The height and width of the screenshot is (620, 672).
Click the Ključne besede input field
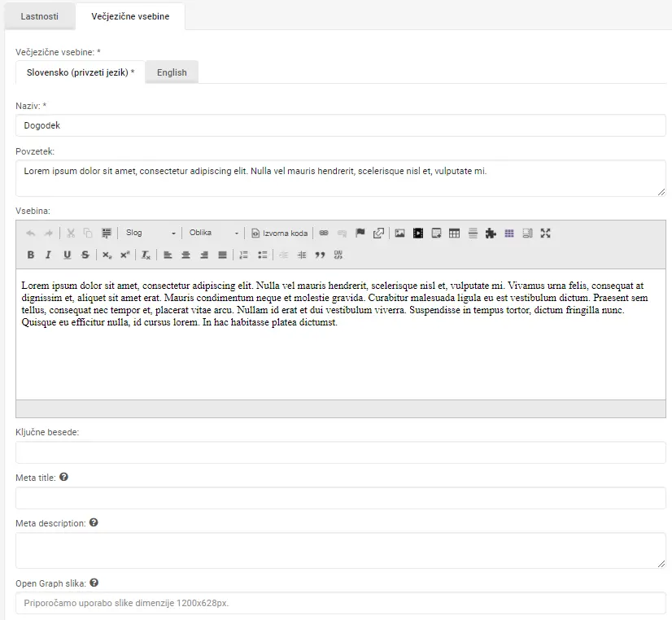click(340, 452)
